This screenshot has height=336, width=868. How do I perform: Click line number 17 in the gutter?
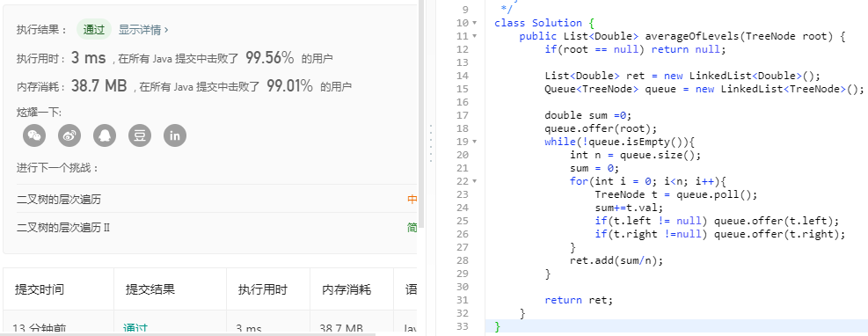(x=463, y=115)
